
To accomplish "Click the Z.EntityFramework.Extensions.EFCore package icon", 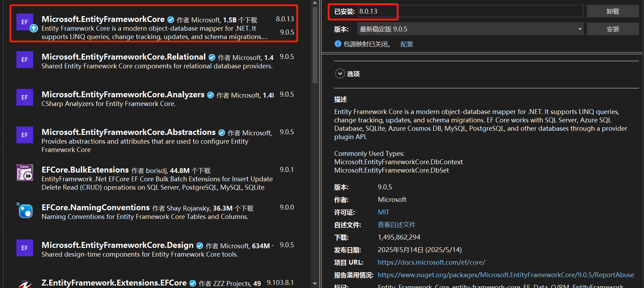I will tap(25, 284).
